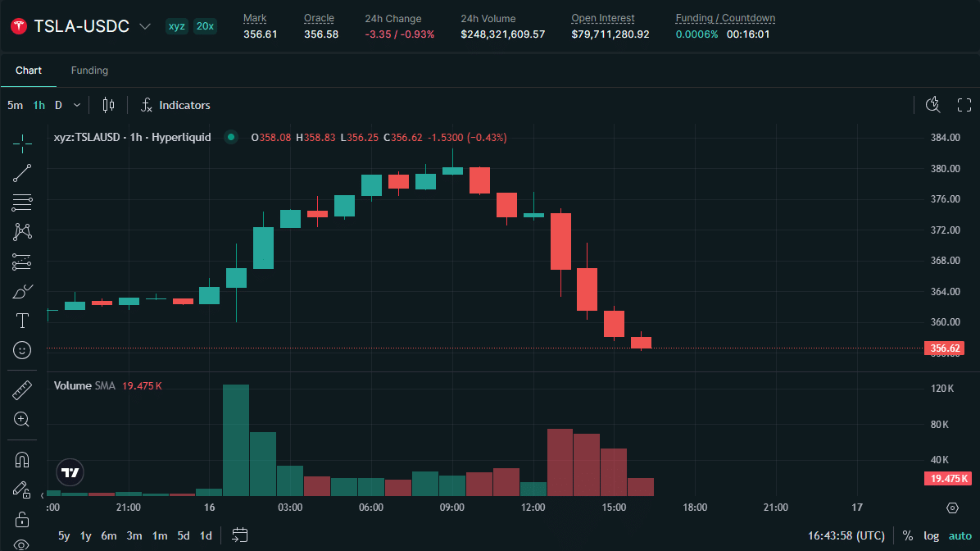This screenshot has width=980, height=551.
Task: Select the trend line drawing tool
Action: click(x=22, y=173)
